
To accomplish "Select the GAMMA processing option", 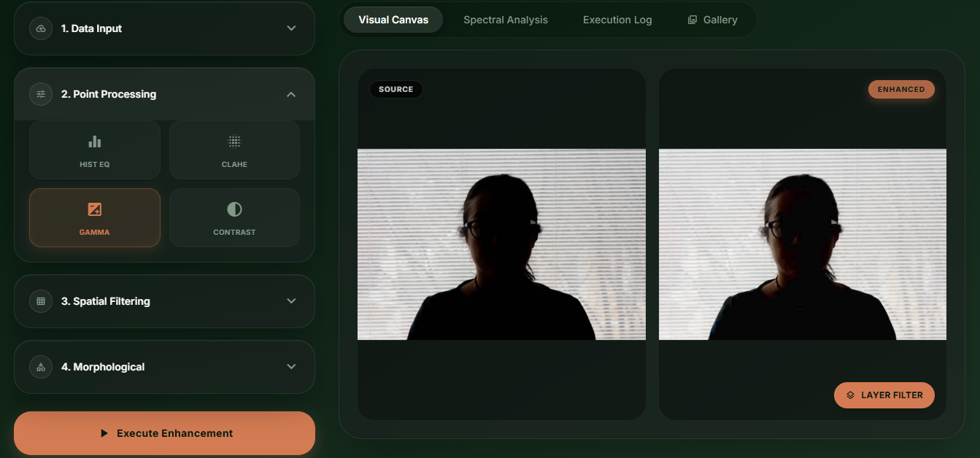I will tap(95, 218).
